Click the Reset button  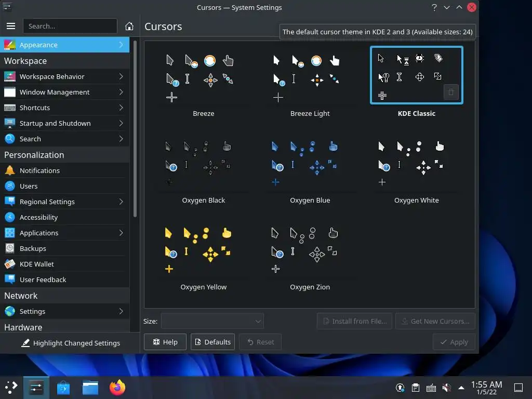260,342
